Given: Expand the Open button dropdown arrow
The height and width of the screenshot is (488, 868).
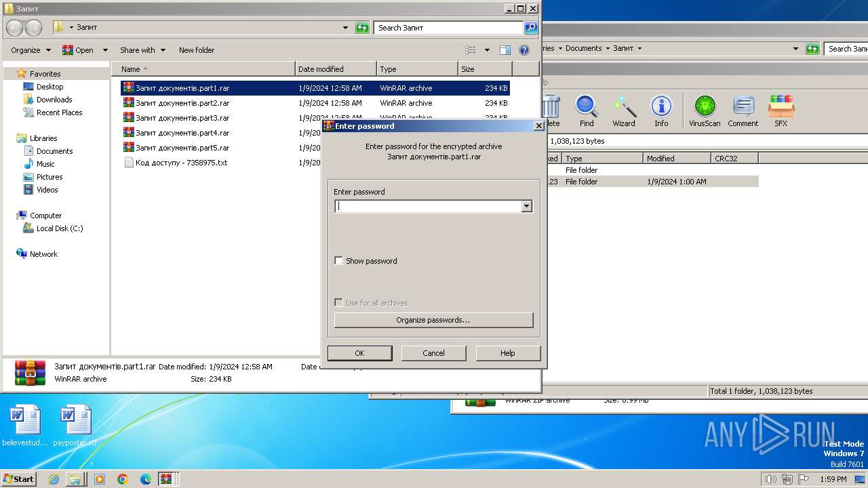Looking at the screenshot, I should [x=105, y=50].
